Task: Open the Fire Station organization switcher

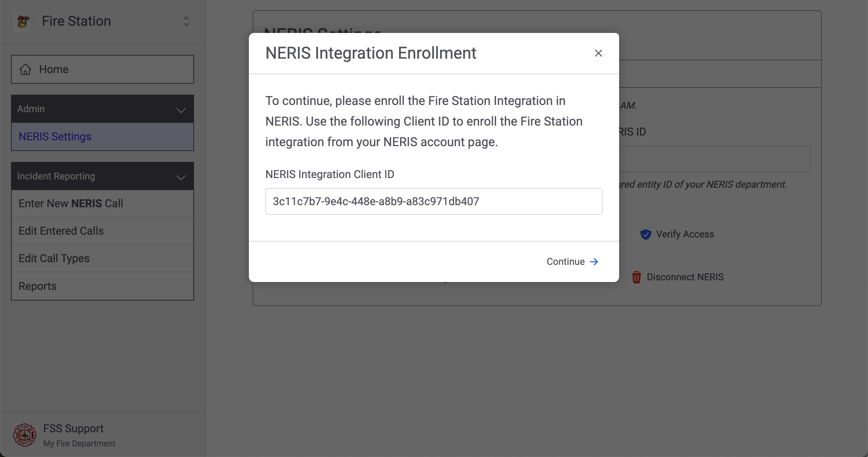Action: tap(186, 21)
